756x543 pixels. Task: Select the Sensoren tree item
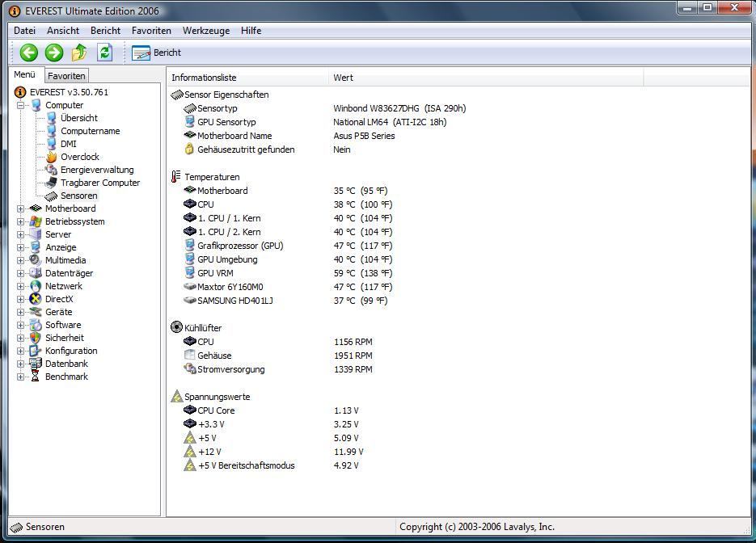(x=79, y=196)
